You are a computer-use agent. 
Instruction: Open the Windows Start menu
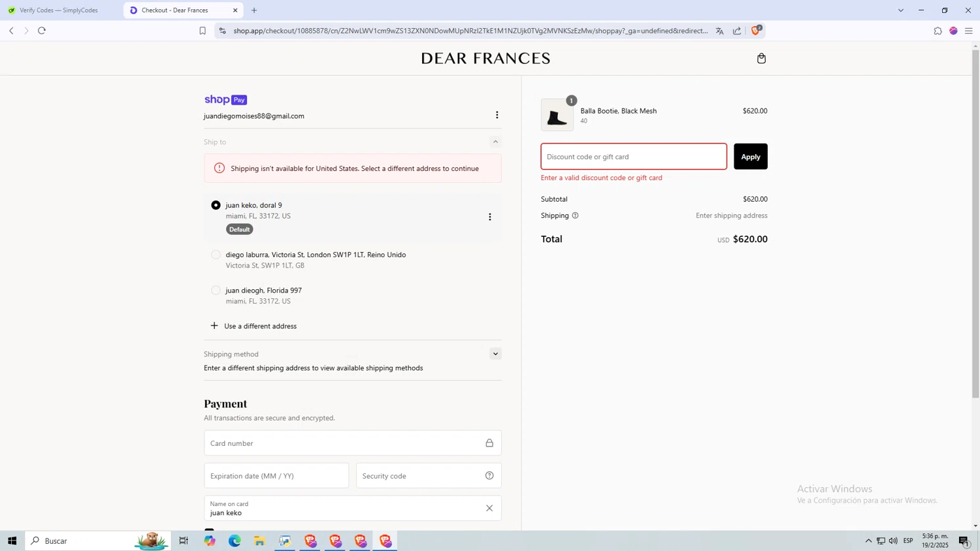pyautogui.click(x=12, y=541)
